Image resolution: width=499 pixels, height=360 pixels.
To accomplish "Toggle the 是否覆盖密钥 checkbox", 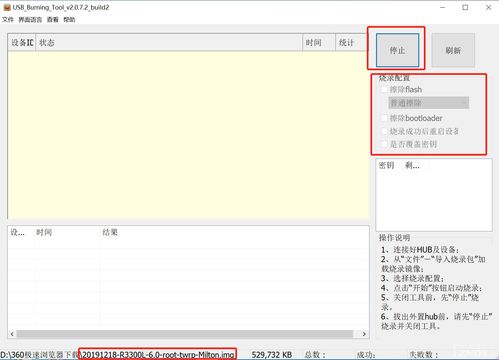I will (x=384, y=144).
